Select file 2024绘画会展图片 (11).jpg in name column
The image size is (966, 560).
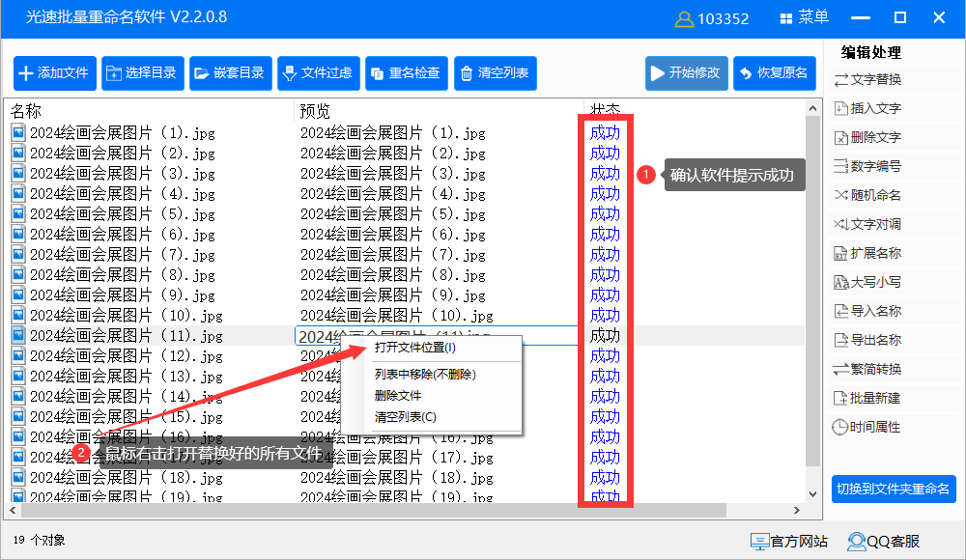[x=127, y=336]
